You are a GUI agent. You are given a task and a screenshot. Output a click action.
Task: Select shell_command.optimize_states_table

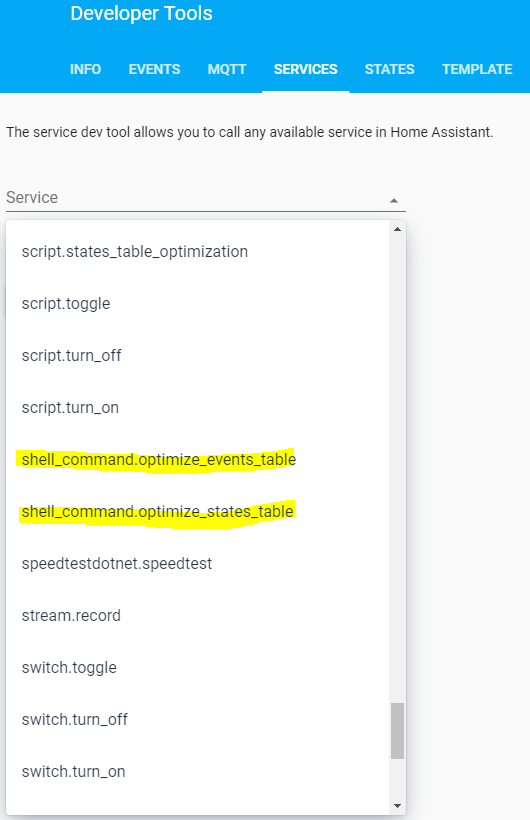(x=197, y=511)
